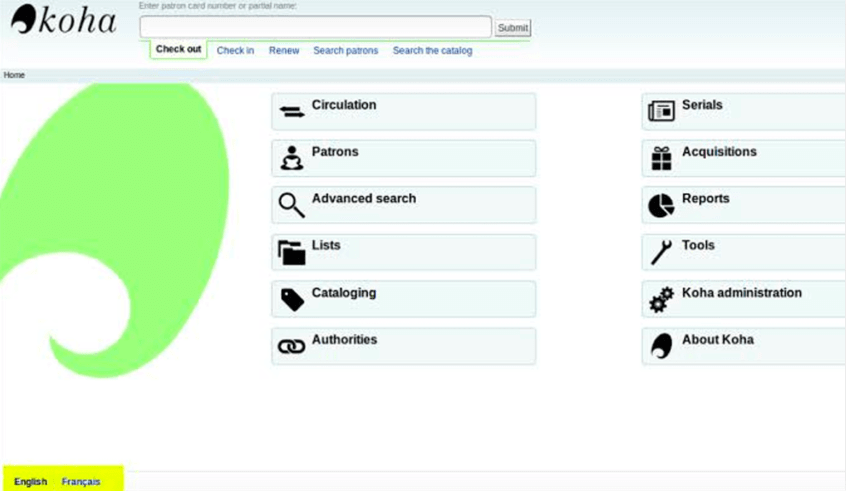Switch language to Français
Screen dimensions: 846x491
click(x=81, y=481)
